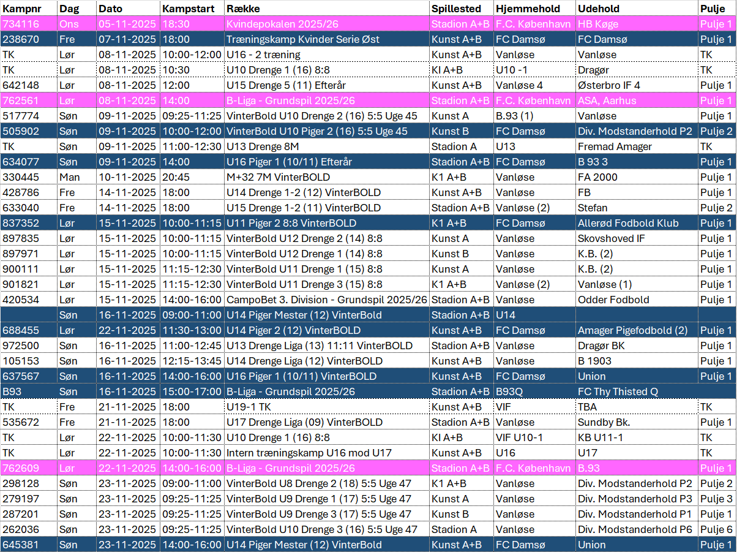The width and height of the screenshot is (756, 552).
Task: Select the 20:45 kickoff time cell
Action: pos(176,177)
